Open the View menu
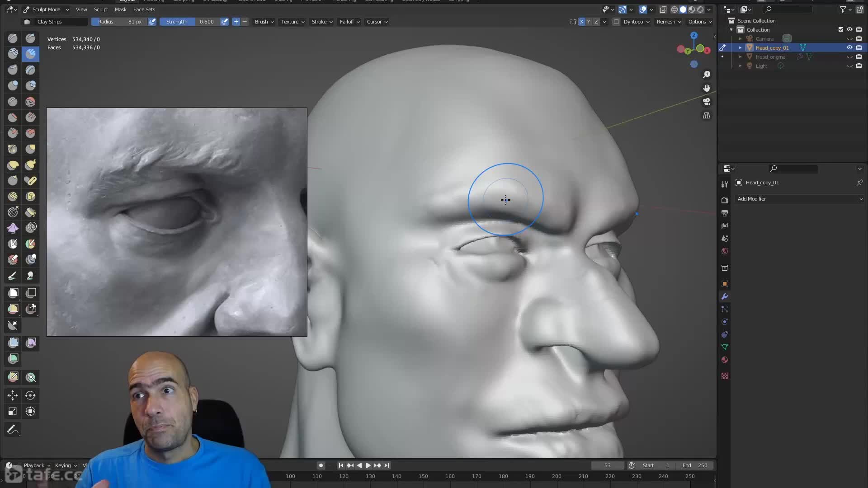This screenshot has width=868, height=488. coord(81,9)
